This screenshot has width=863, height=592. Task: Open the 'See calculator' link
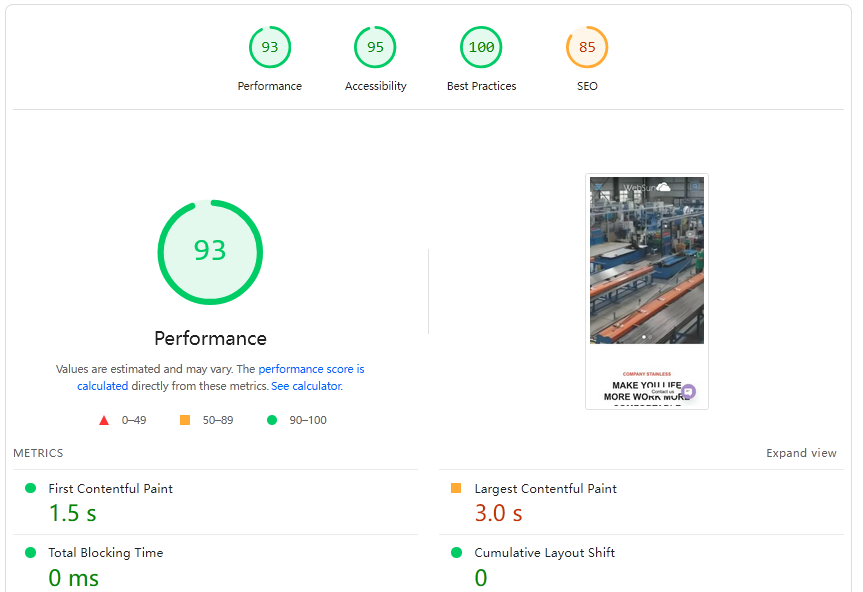coord(306,386)
